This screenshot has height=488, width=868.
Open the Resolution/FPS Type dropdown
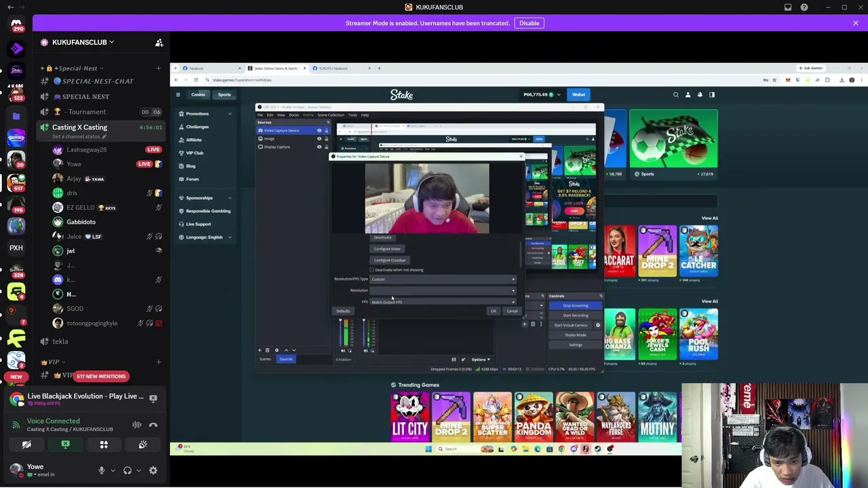pos(443,279)
